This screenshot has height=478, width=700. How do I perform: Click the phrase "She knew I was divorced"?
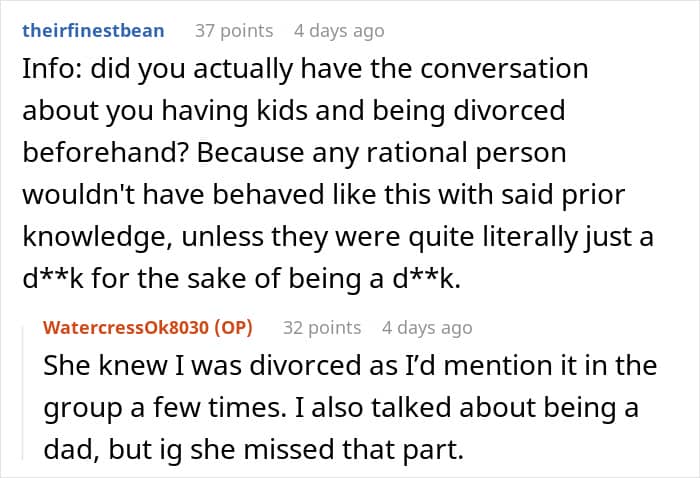tap(162, 366)
